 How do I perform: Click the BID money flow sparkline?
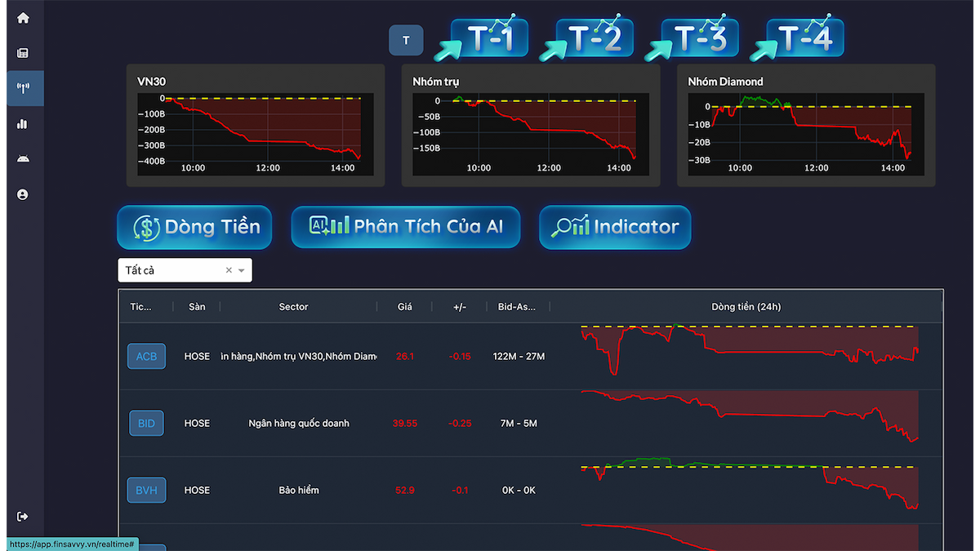click(x=750, y=416)
